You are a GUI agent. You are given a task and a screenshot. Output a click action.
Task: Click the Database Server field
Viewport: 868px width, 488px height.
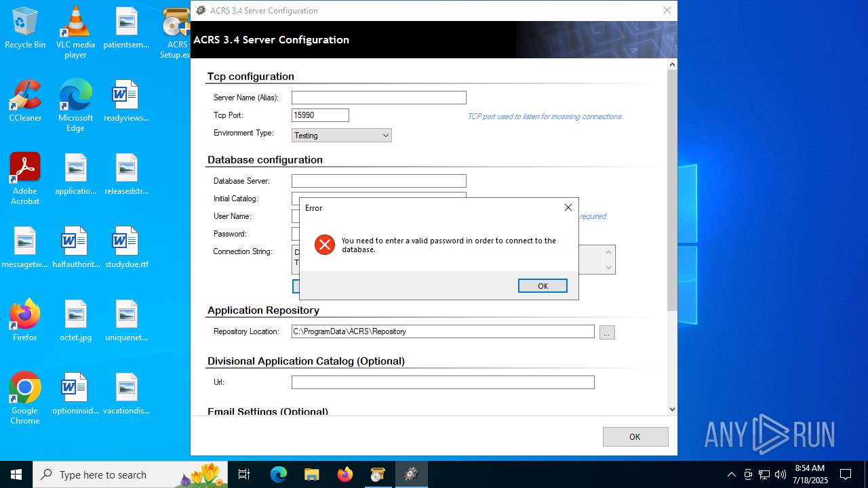tap(379, 181)
